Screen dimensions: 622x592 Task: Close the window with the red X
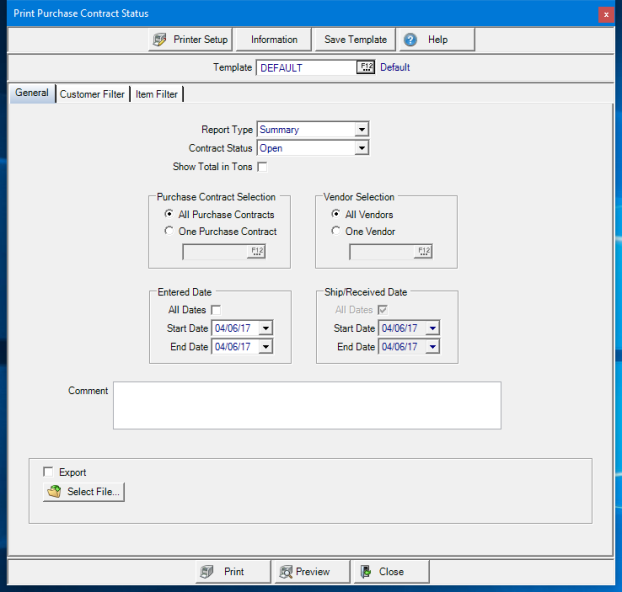point(606,15)
